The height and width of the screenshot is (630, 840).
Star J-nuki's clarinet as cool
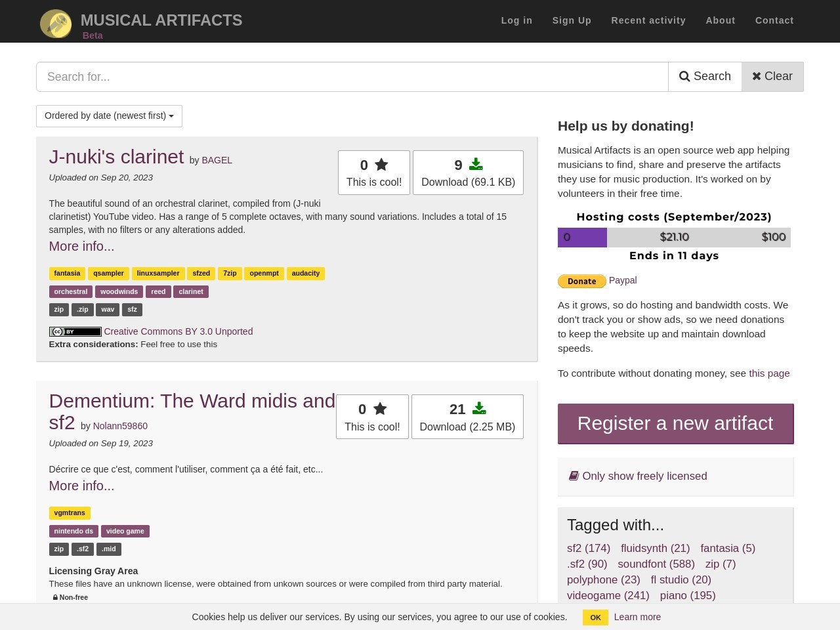374,173
